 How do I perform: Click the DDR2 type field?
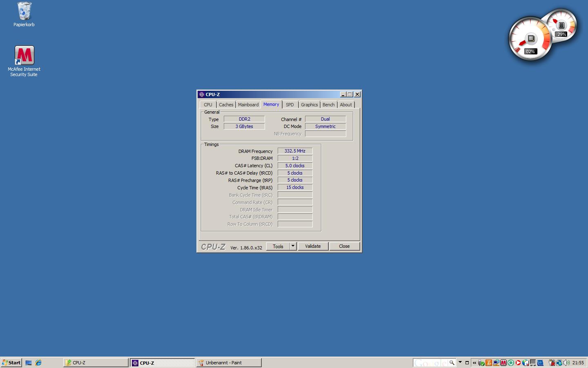(x=244, y=119)
